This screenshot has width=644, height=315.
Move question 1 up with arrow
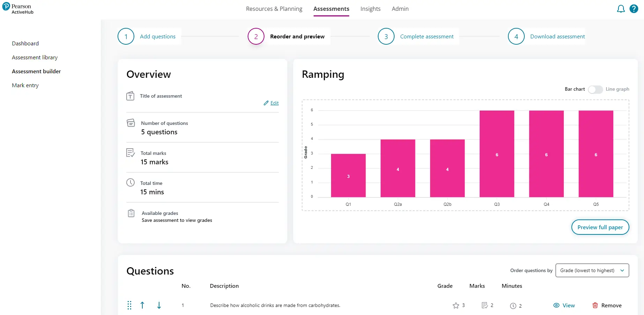(142, 305)
